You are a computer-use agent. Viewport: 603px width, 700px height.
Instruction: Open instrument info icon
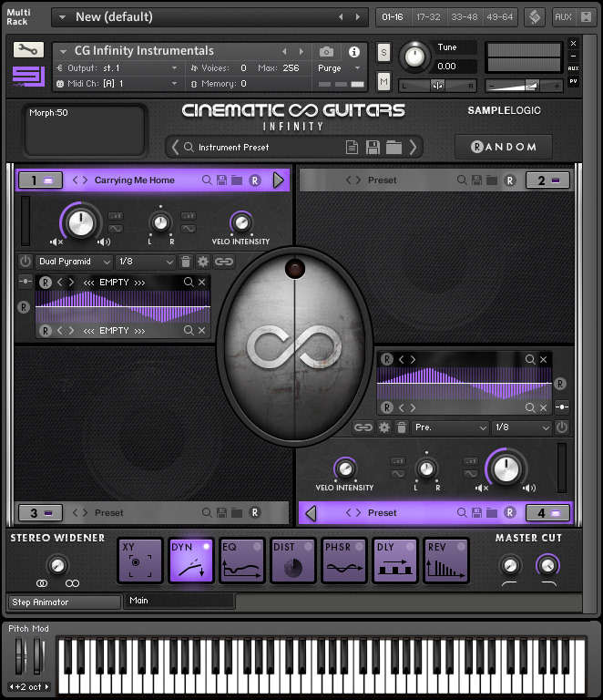pyautogui.click(x=354, y=52)
